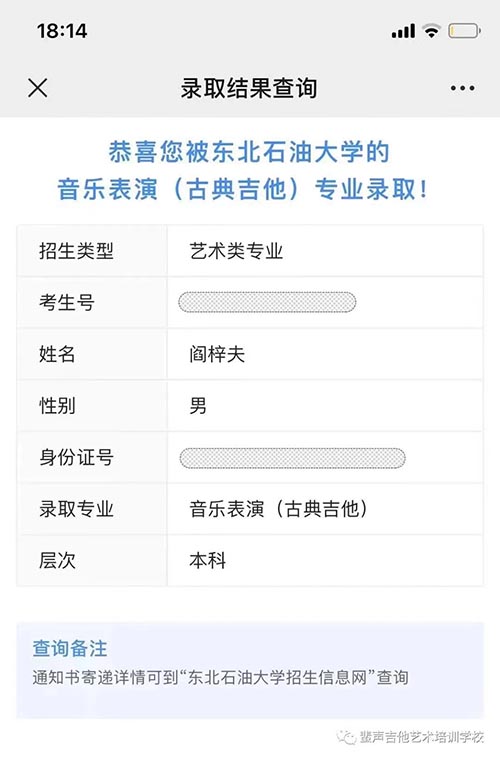
Task: Tap the masked 身份证号 value field
Action: 292,458
